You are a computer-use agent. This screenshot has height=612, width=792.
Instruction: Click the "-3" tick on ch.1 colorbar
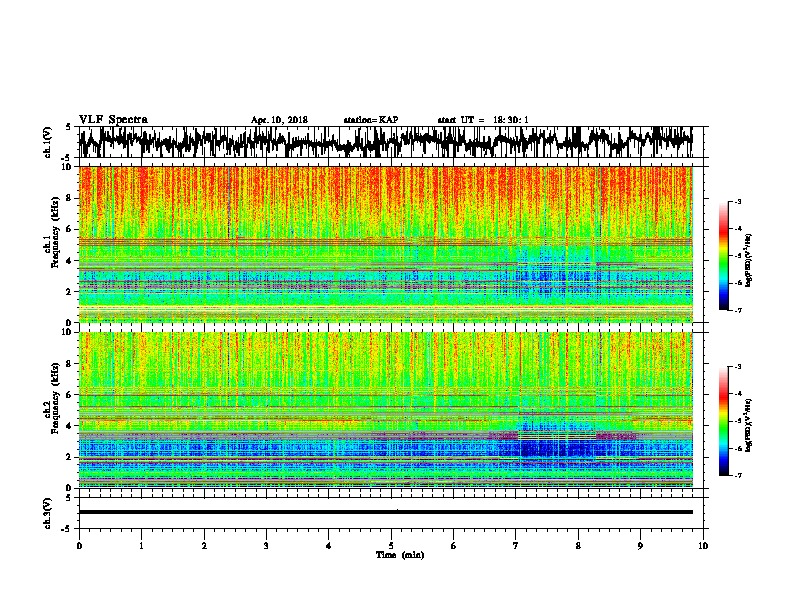click(737, 201)
